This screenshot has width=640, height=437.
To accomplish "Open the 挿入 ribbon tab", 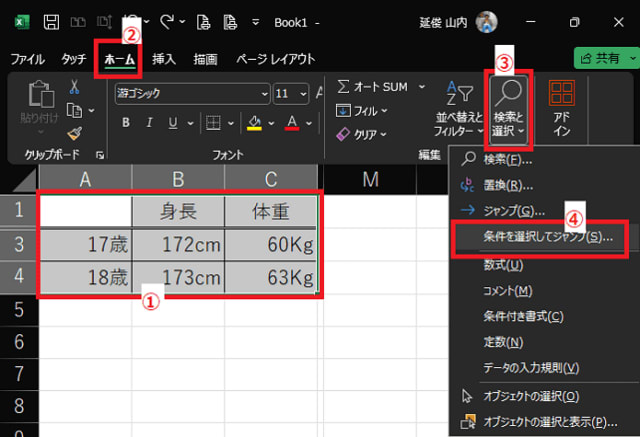I will point(163,59).
